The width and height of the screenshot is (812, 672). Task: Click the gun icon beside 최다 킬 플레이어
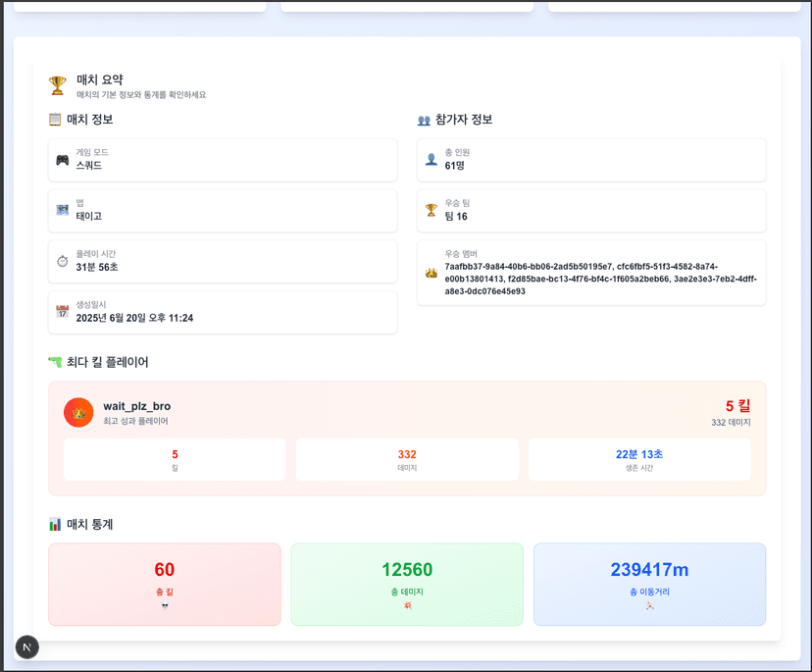[55, 362]
